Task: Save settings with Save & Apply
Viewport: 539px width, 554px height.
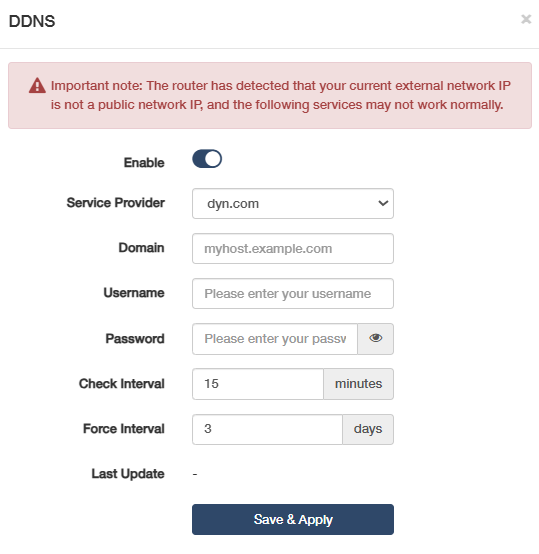Action: [293, 519]
